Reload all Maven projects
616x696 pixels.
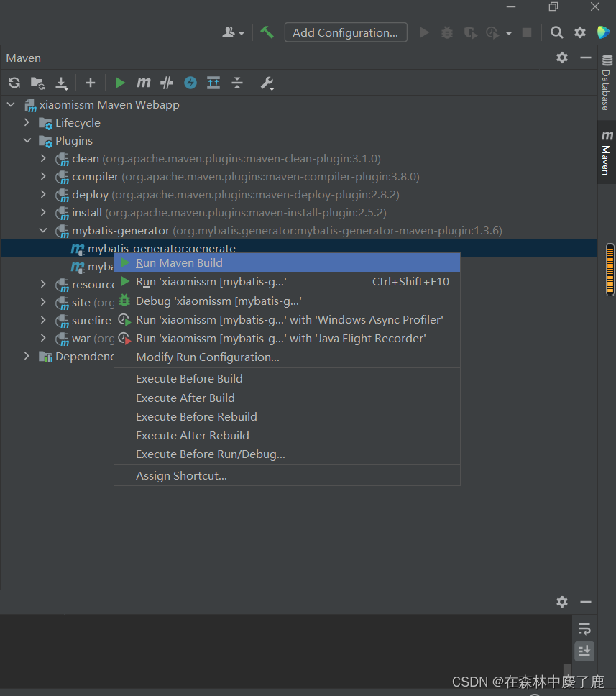pos(14,83)
